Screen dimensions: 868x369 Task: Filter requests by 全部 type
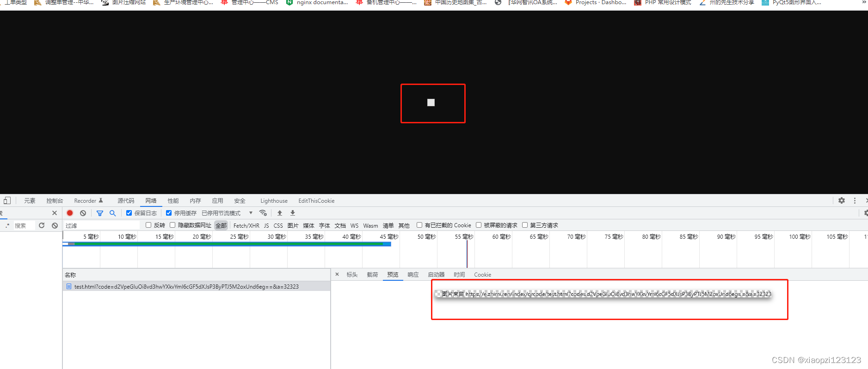(221, 225)
